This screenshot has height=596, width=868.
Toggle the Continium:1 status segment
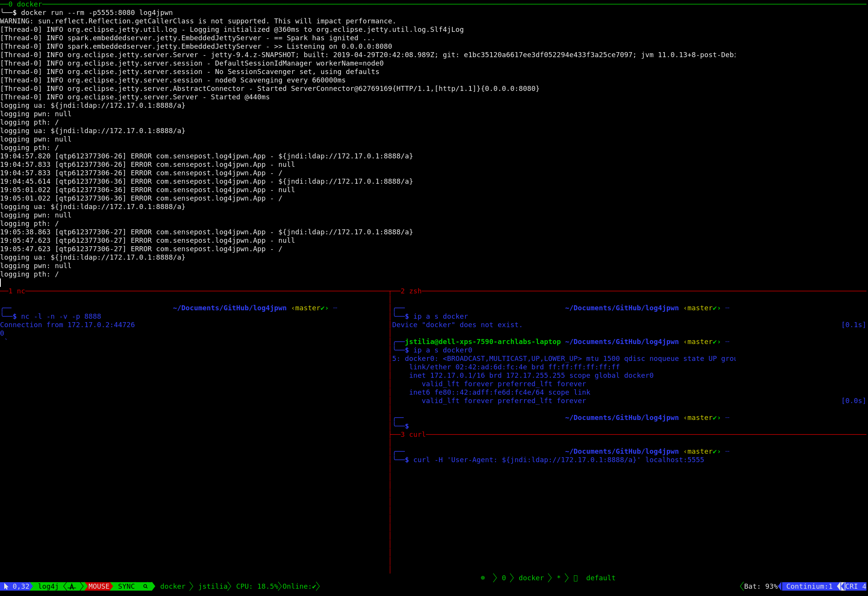coord(809,586)
